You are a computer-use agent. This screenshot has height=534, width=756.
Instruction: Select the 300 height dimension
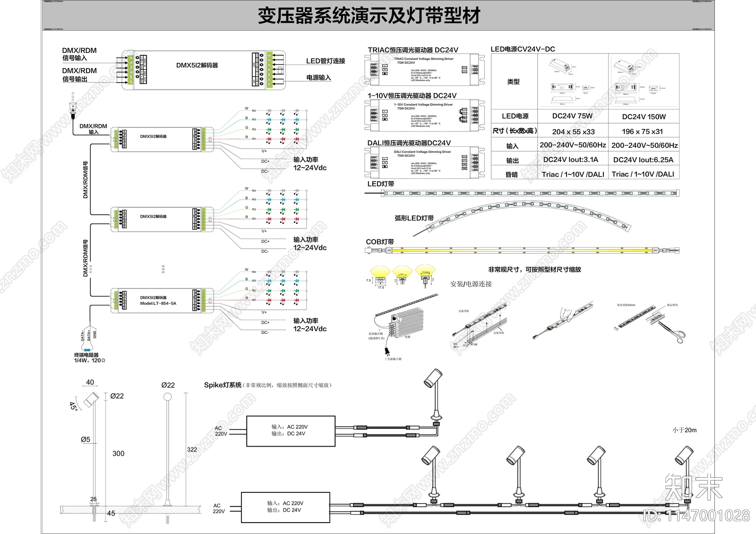118,453
